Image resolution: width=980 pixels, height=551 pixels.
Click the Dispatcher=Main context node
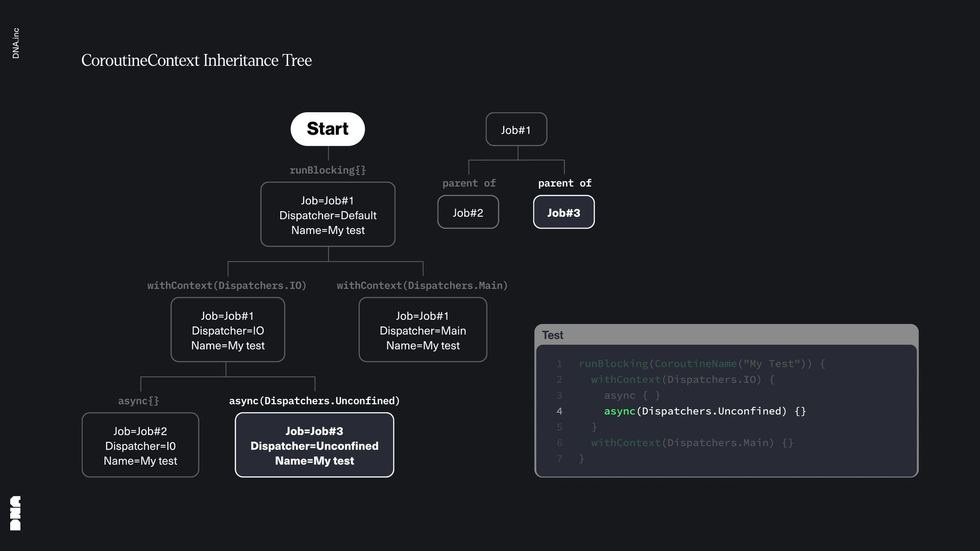point(423,330)
